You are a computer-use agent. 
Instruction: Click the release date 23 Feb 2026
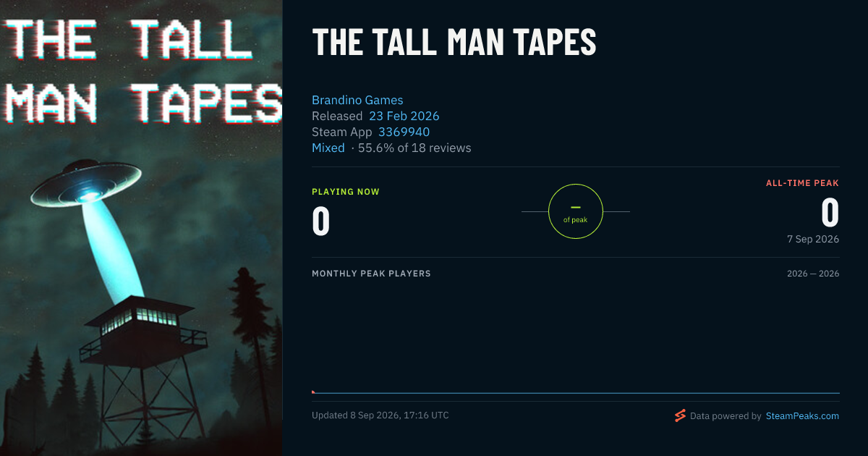pos(404,116)
